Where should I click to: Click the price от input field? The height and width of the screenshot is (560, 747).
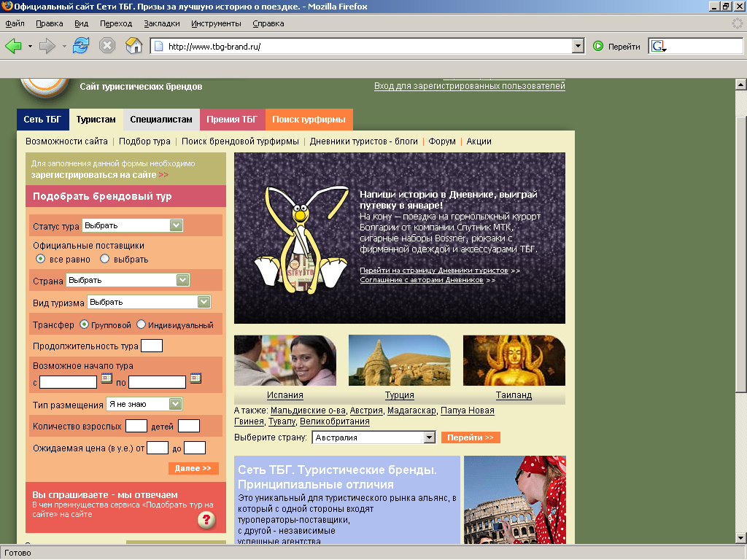tap(158, 448)
